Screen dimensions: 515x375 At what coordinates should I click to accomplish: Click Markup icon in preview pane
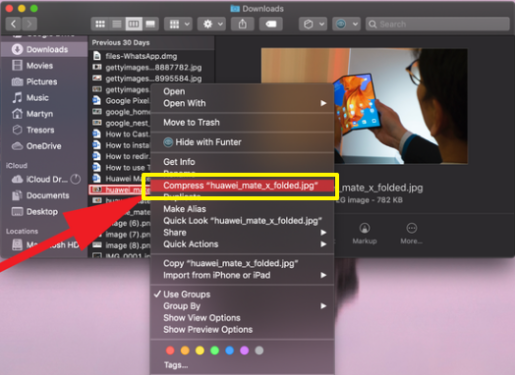pos(365,233)
